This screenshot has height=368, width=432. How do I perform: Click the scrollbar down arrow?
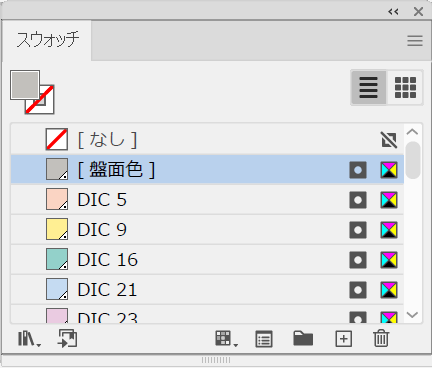pos(412,315)
